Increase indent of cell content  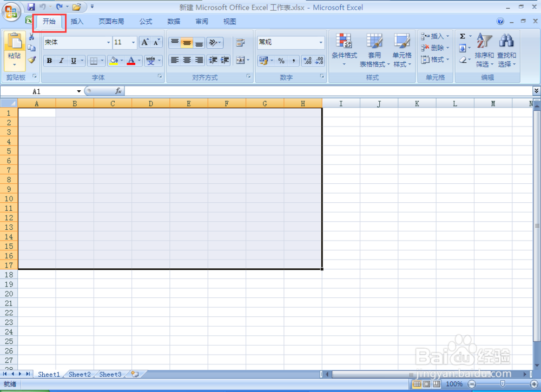[x=225, y=61]
